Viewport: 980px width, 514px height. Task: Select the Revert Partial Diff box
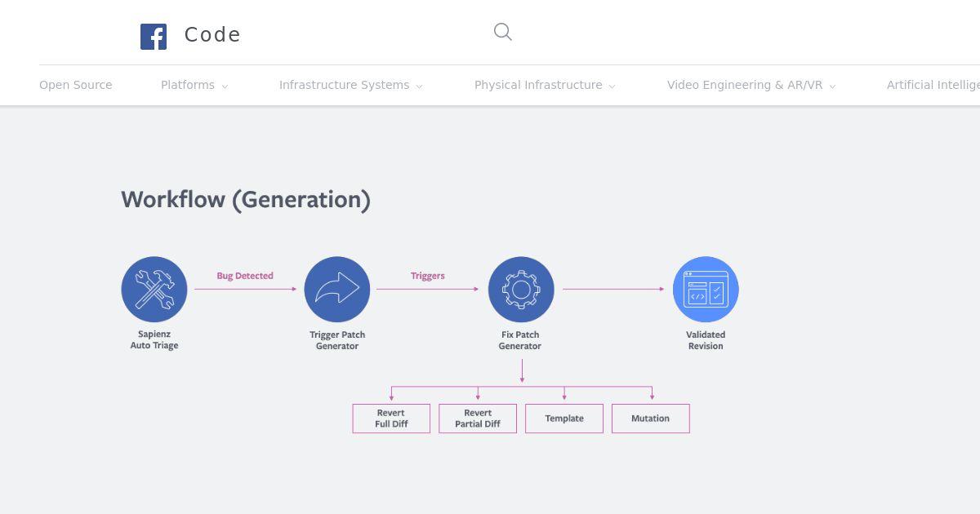tap(478, 419)
